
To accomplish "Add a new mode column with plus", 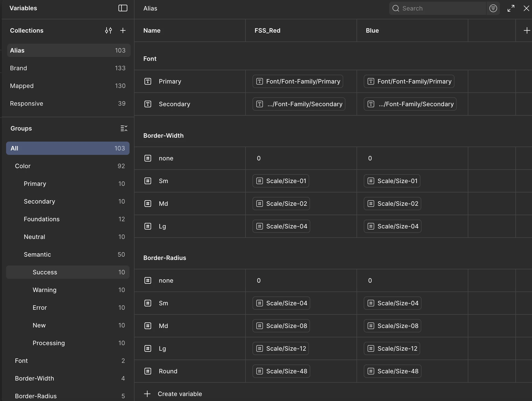I will 527,30.
